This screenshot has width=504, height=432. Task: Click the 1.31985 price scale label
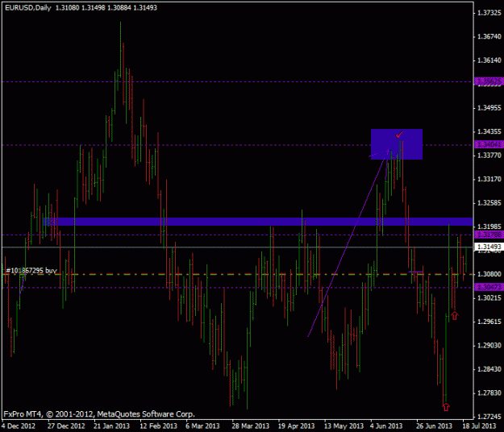489,226
